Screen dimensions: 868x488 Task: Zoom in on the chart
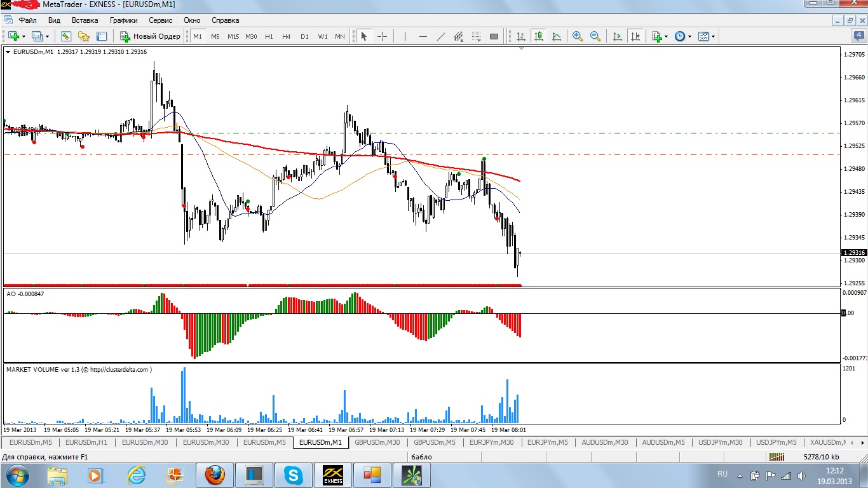pyautogui.click(x=578, y=36)
